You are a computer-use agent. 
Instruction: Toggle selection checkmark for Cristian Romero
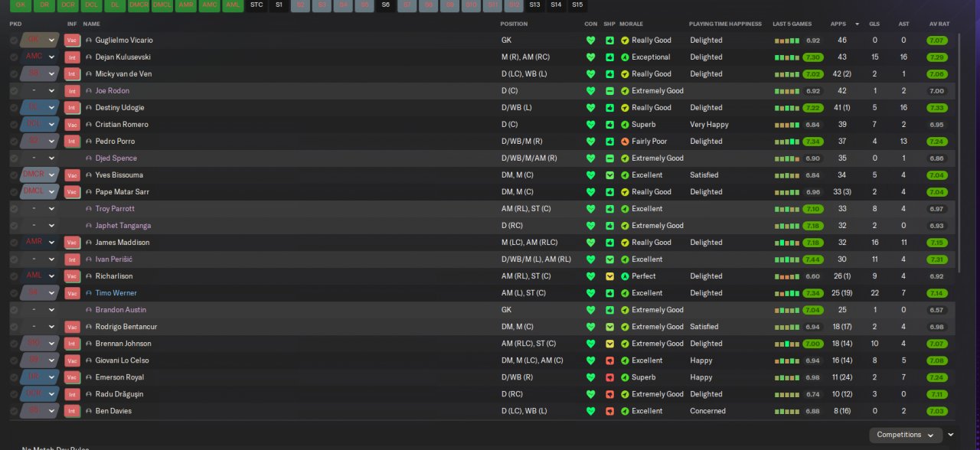(14, 124)
